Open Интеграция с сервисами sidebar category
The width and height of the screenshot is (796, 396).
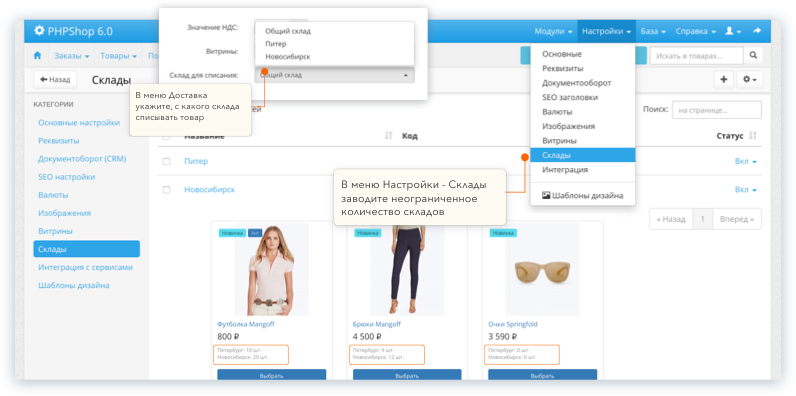[x=86, y=267]
